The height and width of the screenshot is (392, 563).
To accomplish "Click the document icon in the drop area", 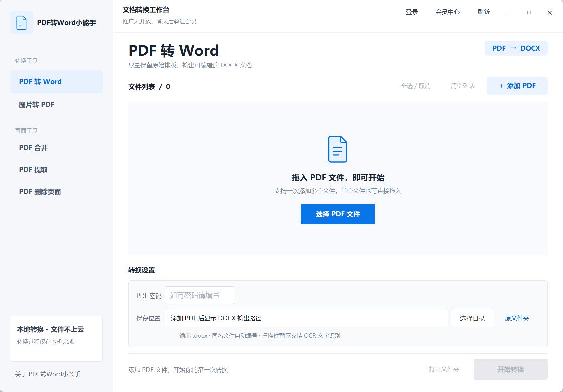I will point(337,149).
